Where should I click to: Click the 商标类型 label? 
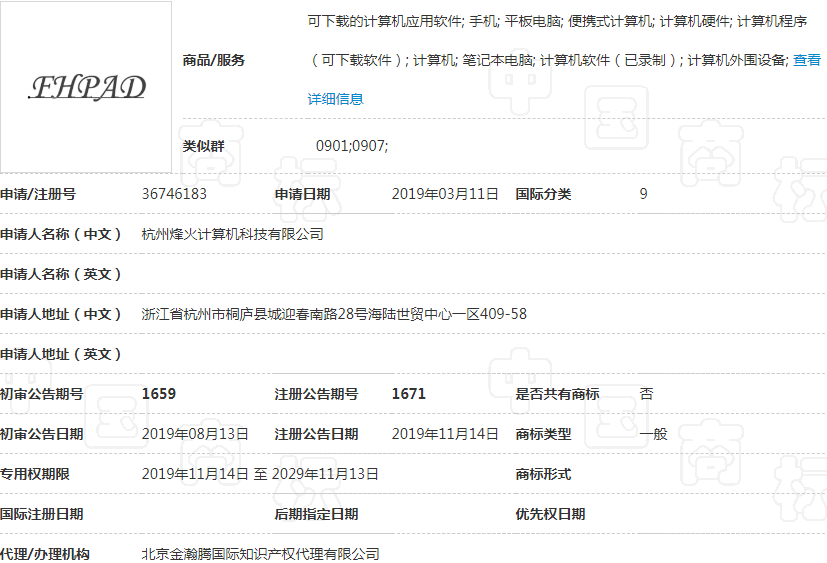click(543, 434)
